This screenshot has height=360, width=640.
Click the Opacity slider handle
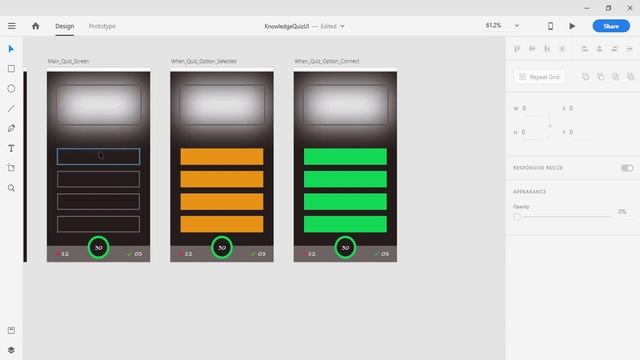(x=517, y=217)
